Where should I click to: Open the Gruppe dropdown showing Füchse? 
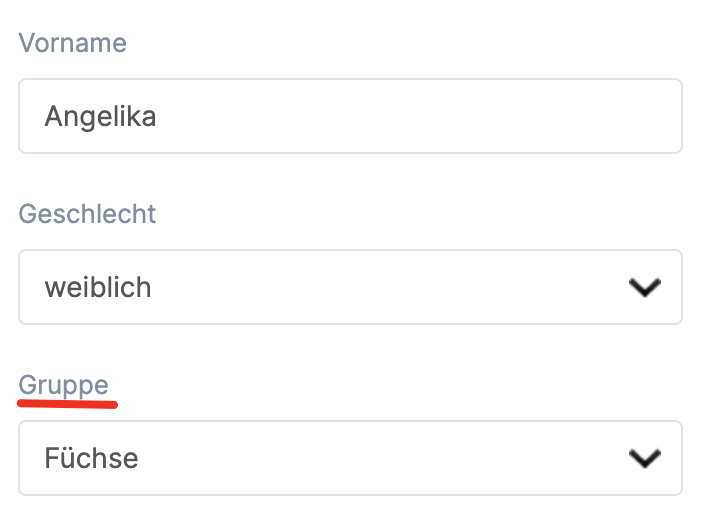350,458
